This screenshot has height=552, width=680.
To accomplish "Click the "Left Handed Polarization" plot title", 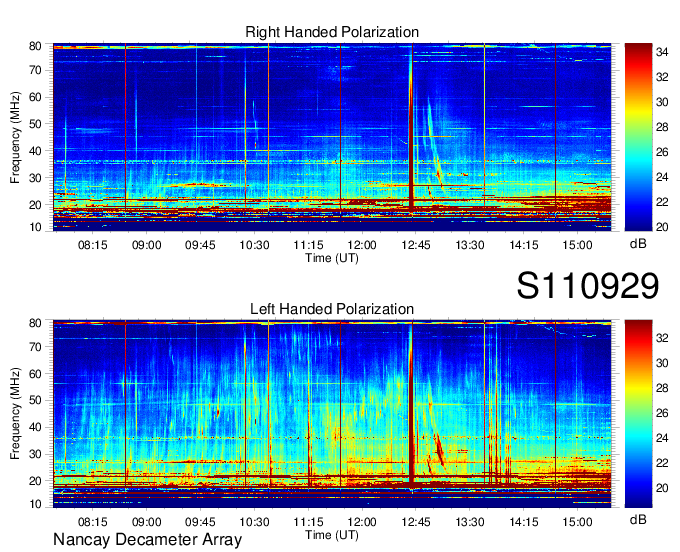I will pyautogui.click(x=332, y=309).
